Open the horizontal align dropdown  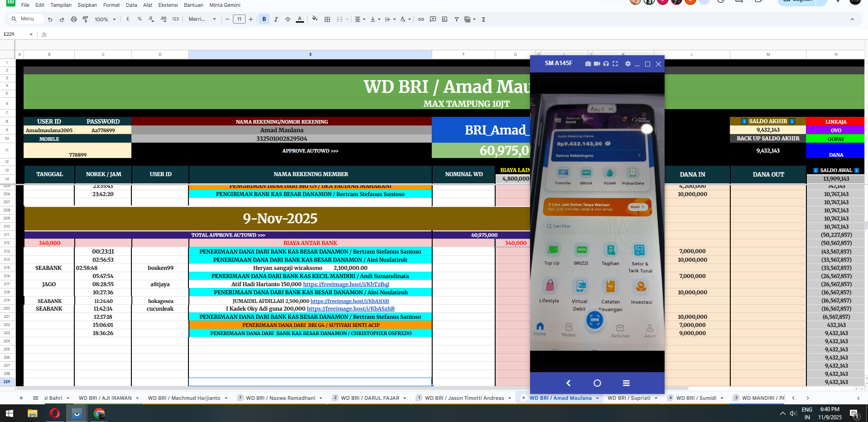(360, 19)
